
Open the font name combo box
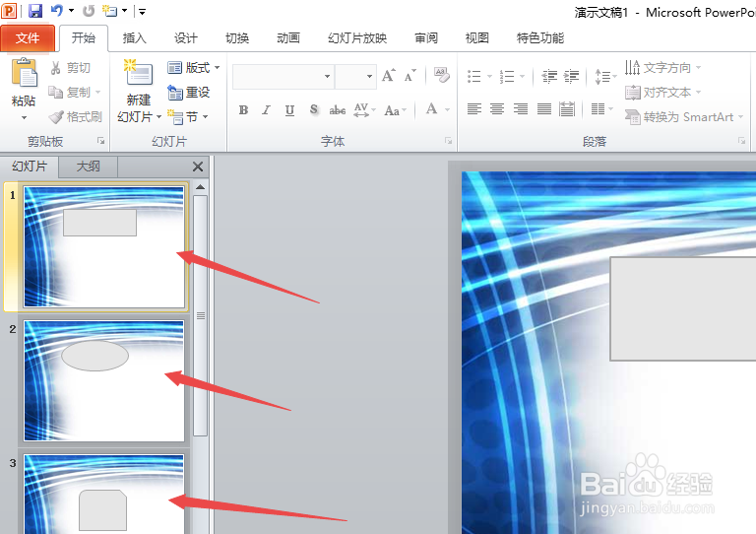click(283, 76)
